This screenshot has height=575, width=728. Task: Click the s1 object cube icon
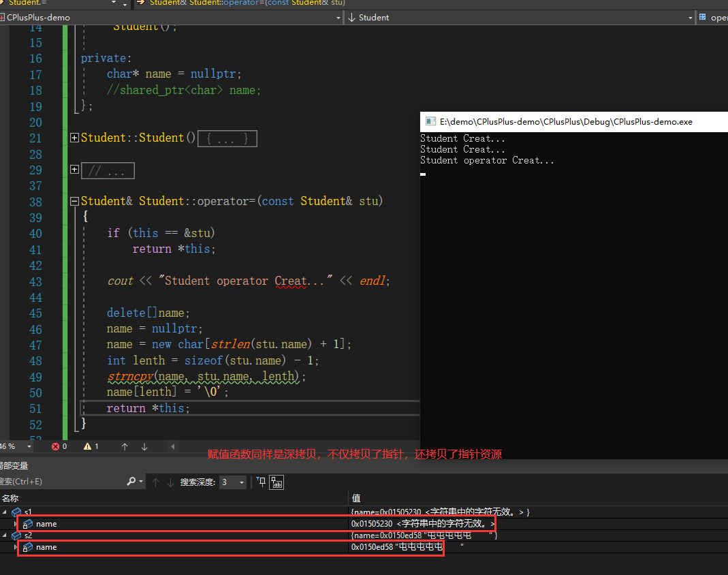16,512
